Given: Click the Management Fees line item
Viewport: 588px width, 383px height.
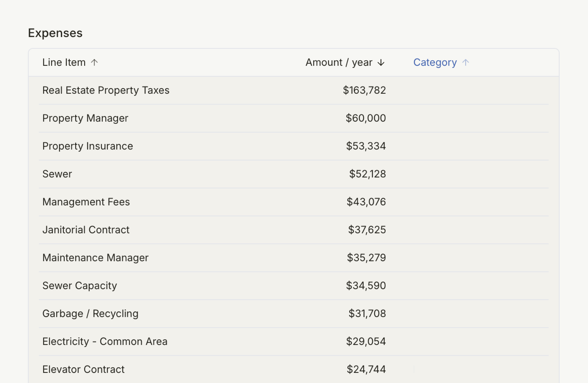Looking at the screenshot, I should tap(86, 202).
